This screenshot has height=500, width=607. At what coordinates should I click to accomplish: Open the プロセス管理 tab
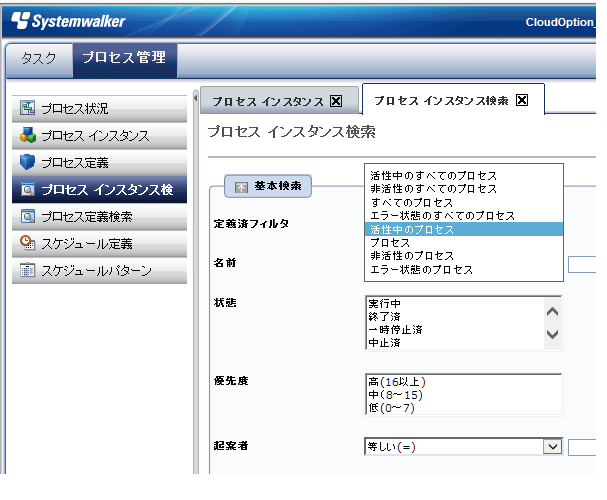click(x=125, y=60)
